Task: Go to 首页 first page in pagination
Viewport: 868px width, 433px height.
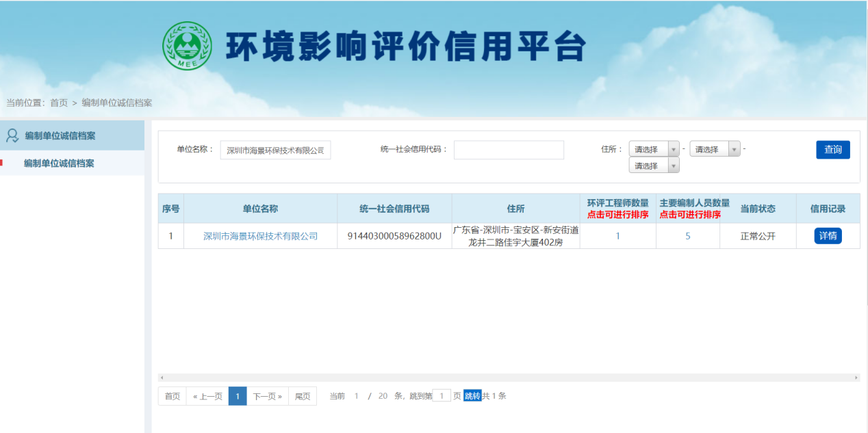Action: pyautogui.click(x=173, y=396)
